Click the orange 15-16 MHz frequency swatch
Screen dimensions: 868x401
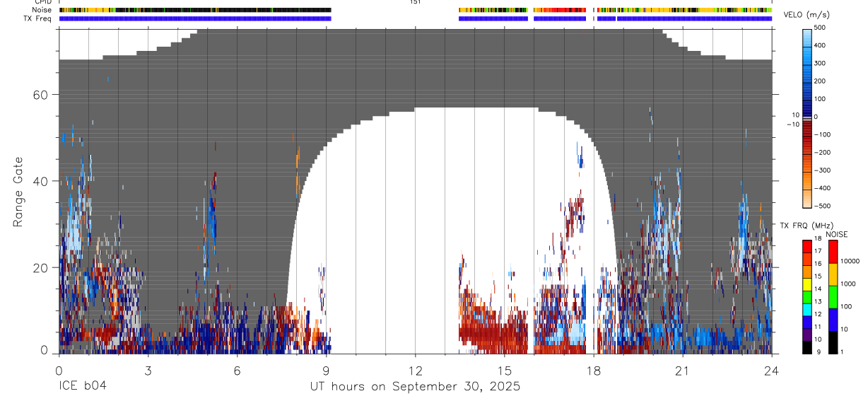coord(807,271)
